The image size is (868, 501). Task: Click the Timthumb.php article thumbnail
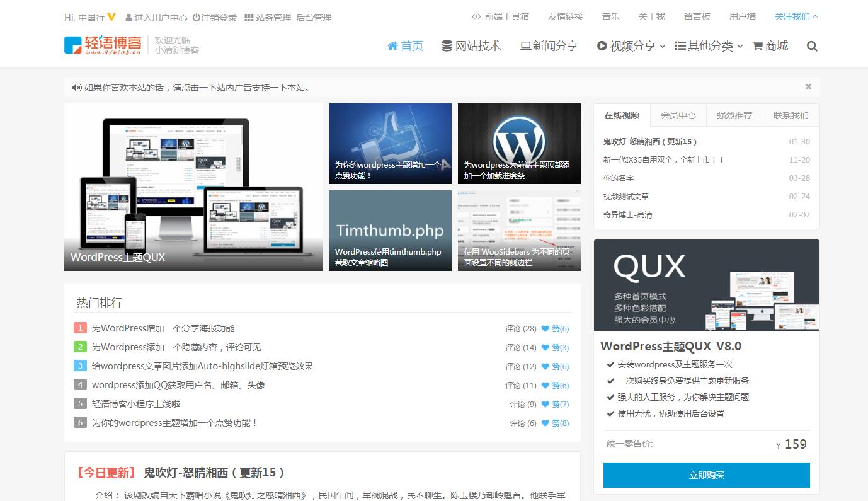pos(389,230)
